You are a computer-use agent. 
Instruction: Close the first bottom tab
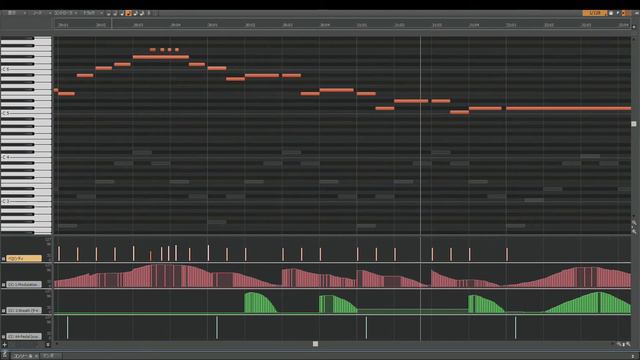pos(36,356)
